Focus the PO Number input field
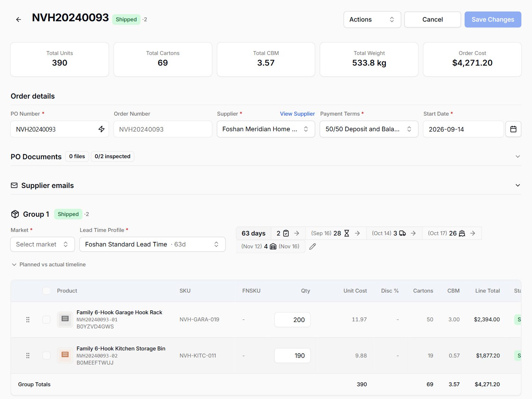Screen dimensions: 532x399 pos(60,129)
